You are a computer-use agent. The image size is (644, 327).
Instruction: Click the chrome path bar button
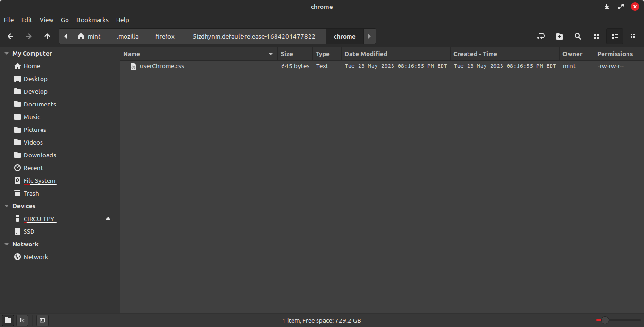pos(344,36)
